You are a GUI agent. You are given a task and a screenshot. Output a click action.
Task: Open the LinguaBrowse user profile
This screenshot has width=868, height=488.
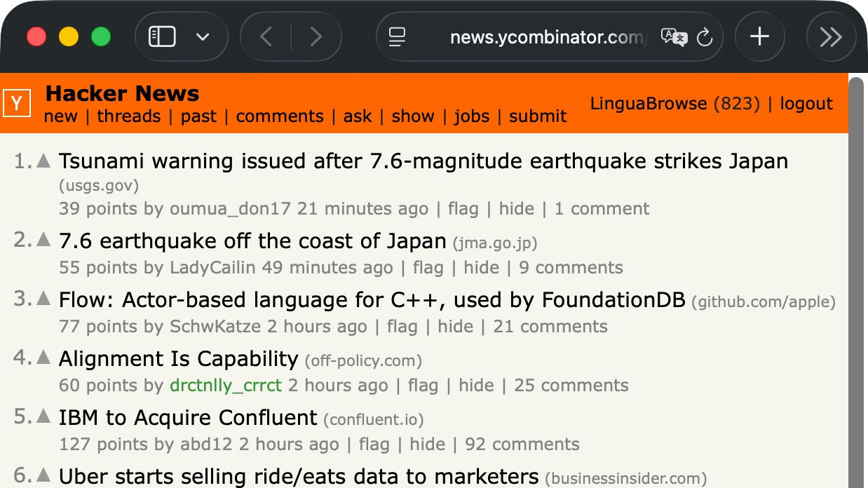coord(649,104)
